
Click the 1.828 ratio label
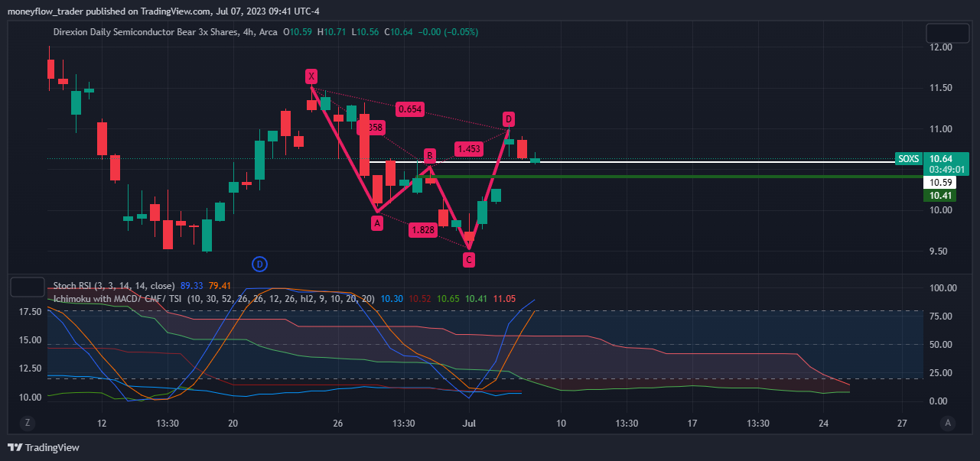pyautogui.click(x=423, y=229)
